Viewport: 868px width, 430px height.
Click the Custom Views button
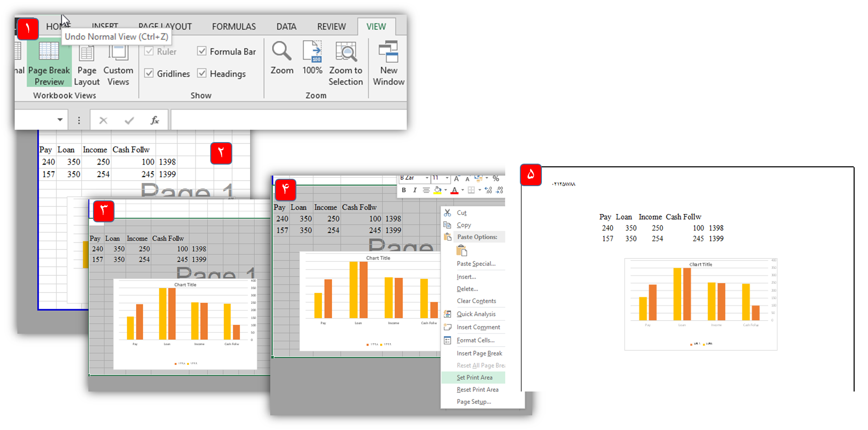(x=118, y=63)
